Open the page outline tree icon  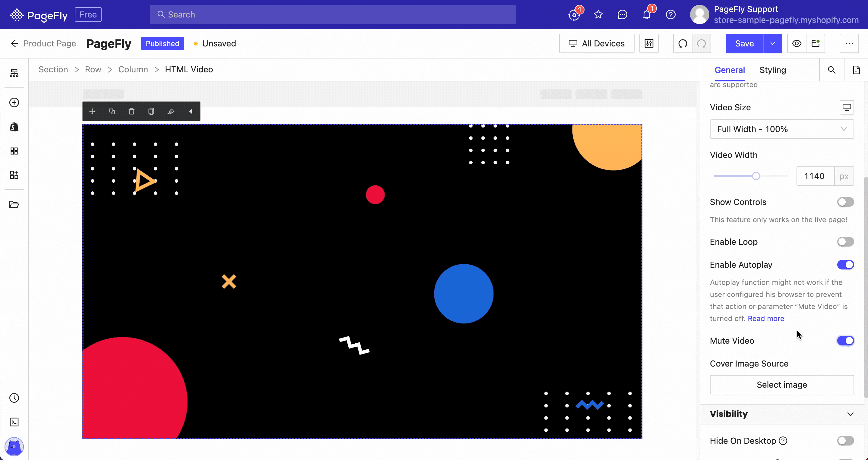pyautogui.click(x=14, y=73)
